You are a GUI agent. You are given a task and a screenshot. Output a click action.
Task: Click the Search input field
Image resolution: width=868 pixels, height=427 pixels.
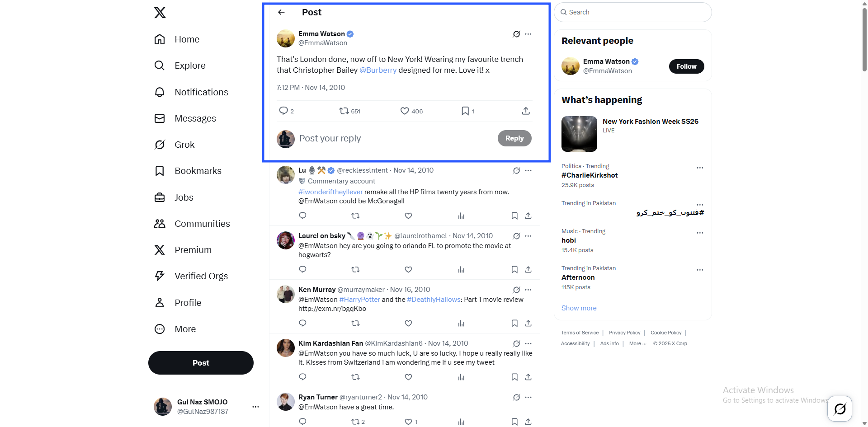click(x=633, y=12)
